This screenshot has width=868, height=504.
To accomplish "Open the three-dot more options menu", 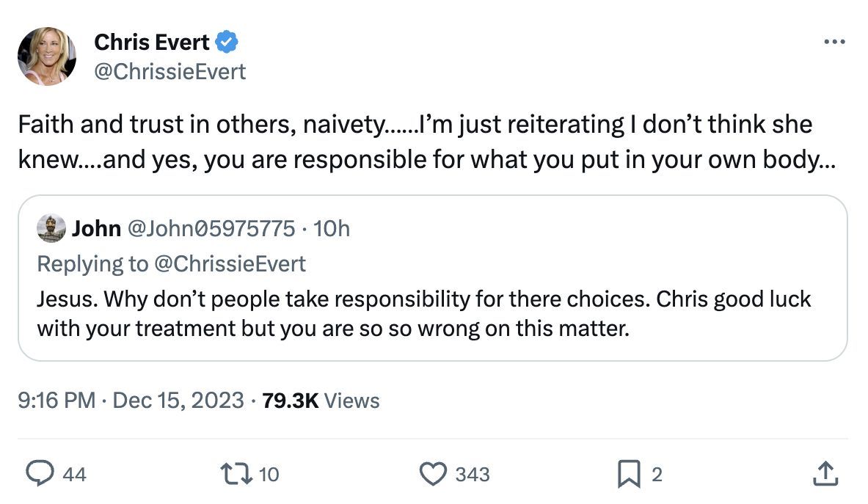I will [834, 42].
